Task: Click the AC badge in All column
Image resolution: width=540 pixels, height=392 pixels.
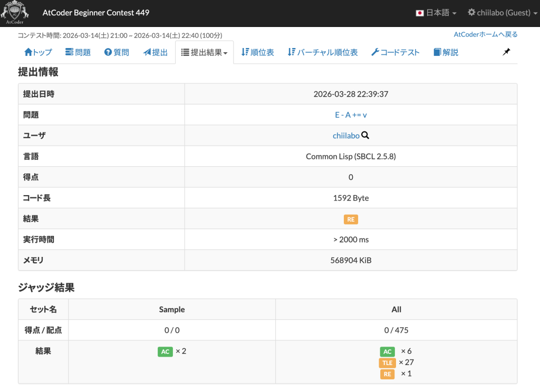Action: 388,352
